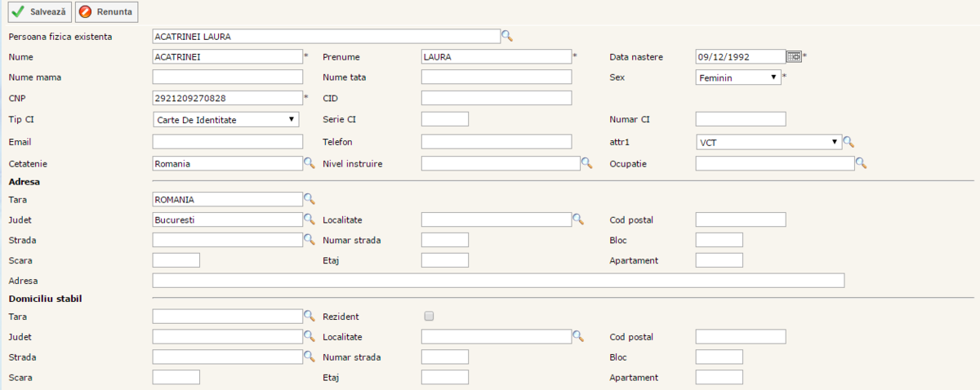Click the Ocupatie search magnifier icon
The width and height of the screenshot is (980, 390).
[861, 163]
